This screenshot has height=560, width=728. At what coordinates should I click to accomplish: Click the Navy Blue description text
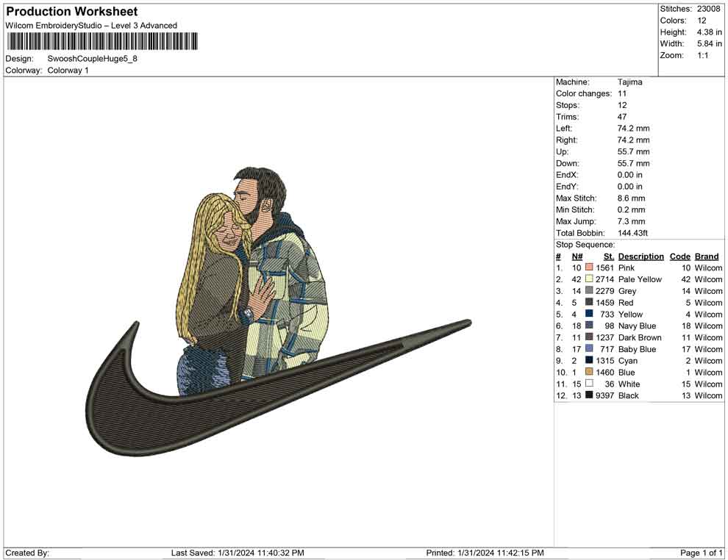click(637, 326)
